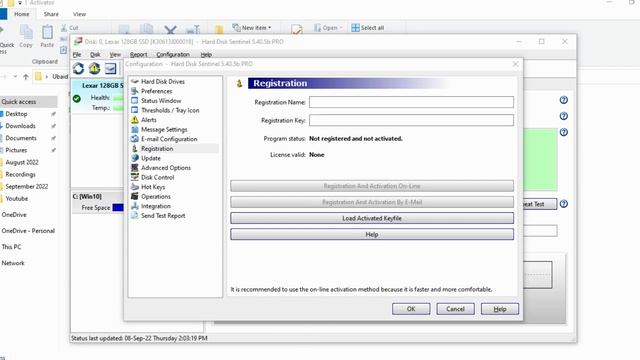Open Status Window settings
640x360 pixels.
click(x=161, y=100)
